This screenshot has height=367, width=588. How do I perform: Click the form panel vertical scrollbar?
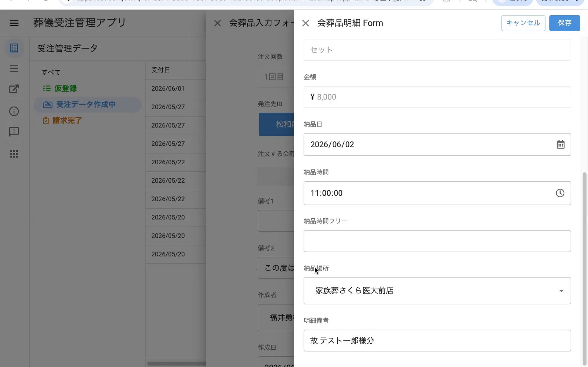[584, 268]
